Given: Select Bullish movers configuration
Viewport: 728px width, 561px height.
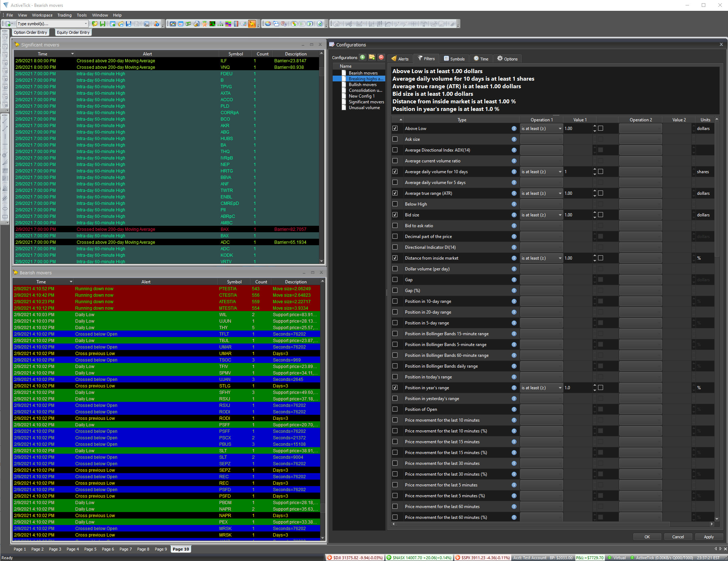Looking at the screenshot, I should 362,85.
